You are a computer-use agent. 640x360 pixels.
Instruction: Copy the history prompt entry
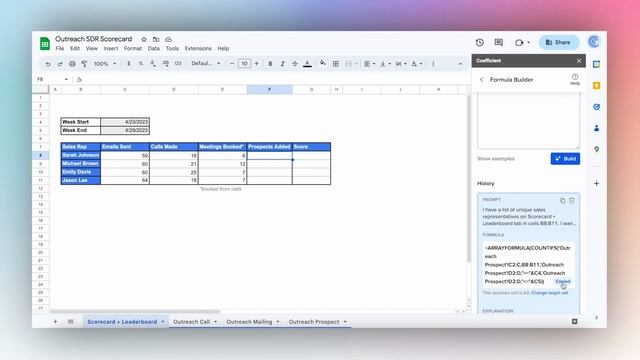coord(562,200)
